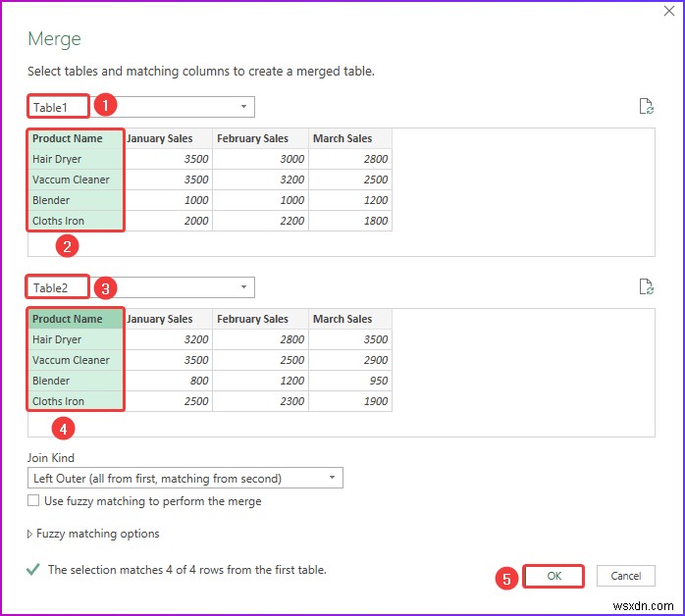This screenshot has width=685, height=616.
Task: Open the Table2 dropdown selector
Action: (x=243, y=287)
